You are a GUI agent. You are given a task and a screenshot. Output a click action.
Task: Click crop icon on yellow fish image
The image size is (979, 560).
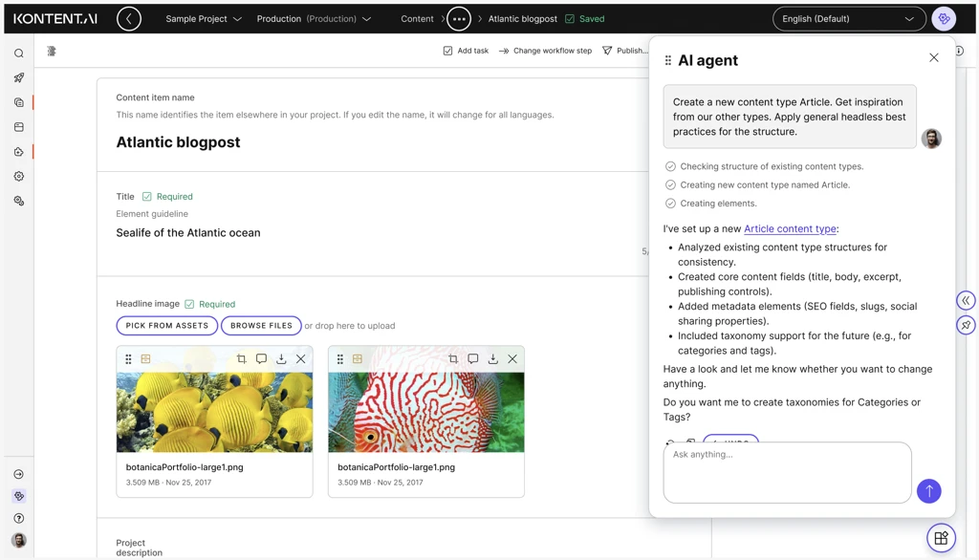click(x=241, y=359)
